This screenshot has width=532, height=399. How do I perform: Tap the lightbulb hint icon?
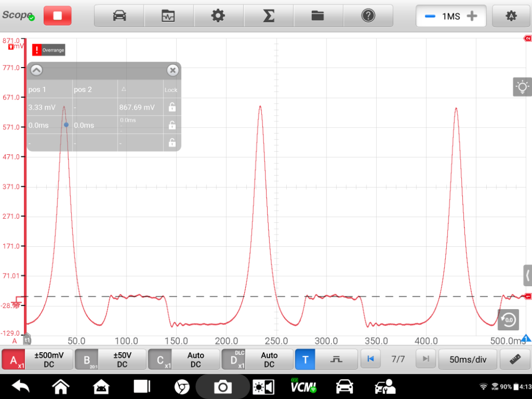(522, 87)
